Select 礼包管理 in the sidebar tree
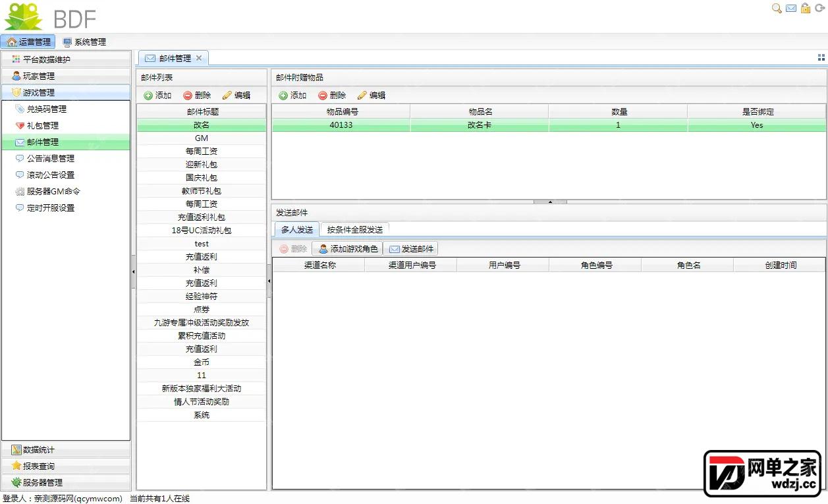 43,125
